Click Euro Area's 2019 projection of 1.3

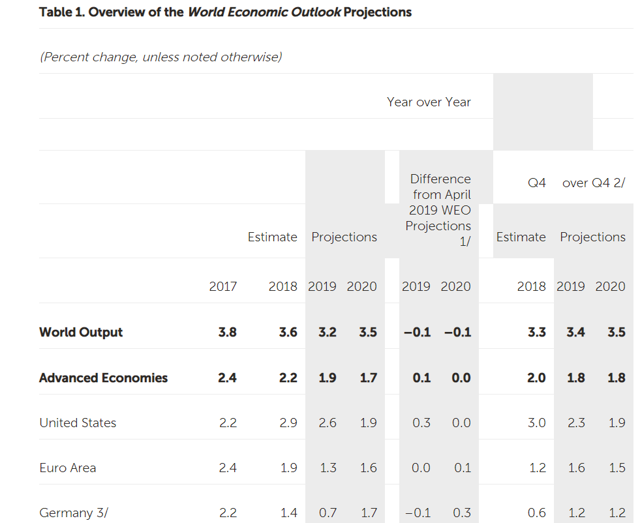pos(327,467)
